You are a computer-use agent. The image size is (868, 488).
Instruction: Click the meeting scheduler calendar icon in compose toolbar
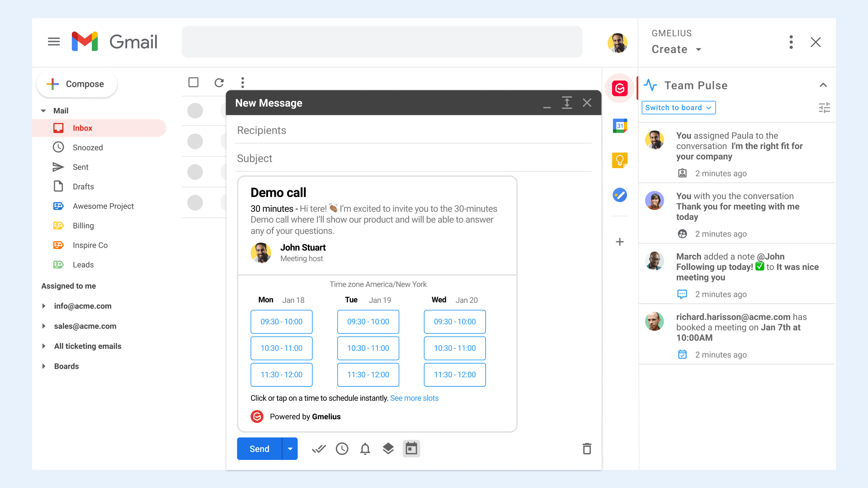pyautogui.click(x=413, y=449)
